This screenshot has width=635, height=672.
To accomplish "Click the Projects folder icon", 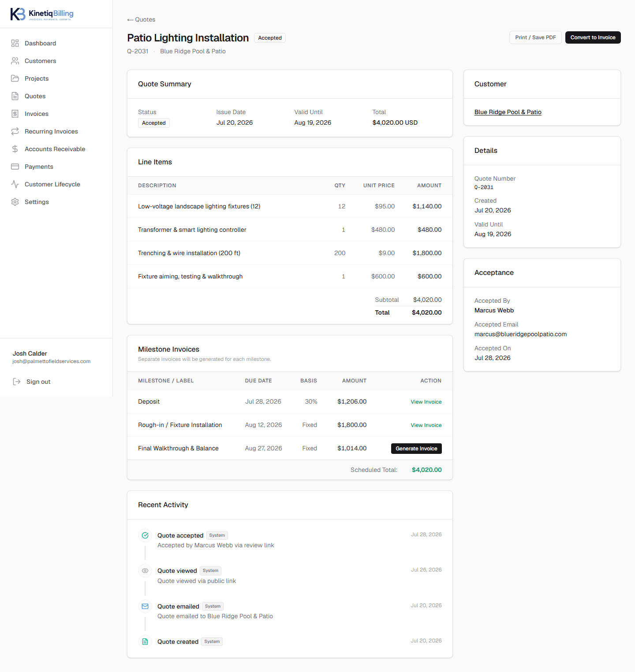I will pyautogui.click(x=15, y=78).
